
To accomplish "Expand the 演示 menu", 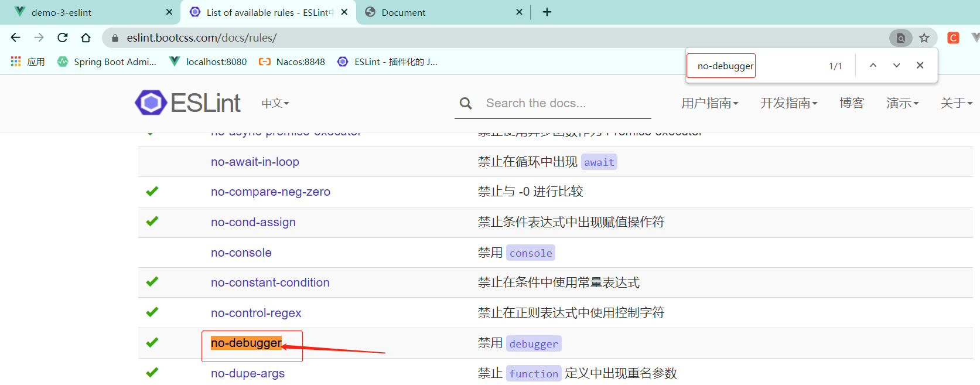I will point(903,103).
